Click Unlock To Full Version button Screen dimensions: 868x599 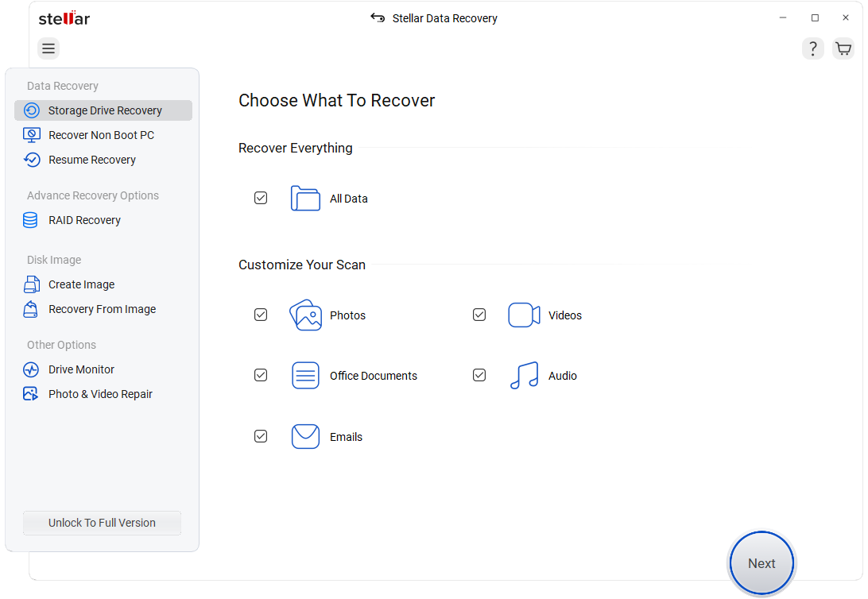[x=102, y=523]
